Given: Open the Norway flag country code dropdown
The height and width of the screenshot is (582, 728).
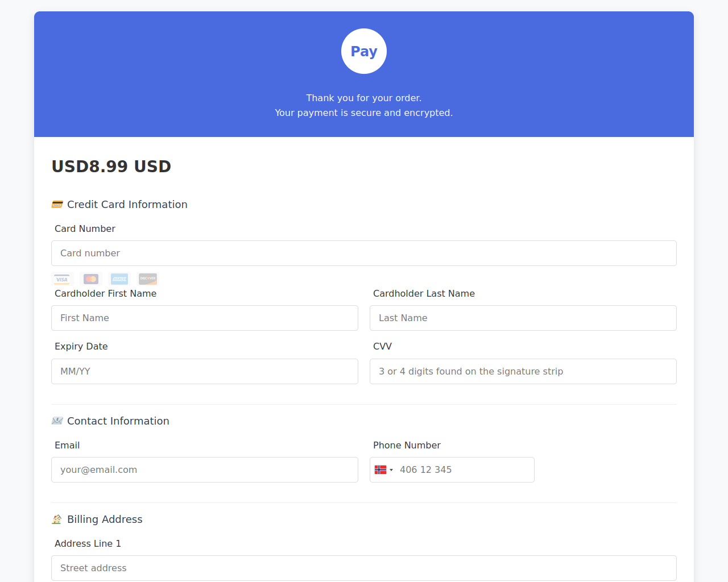Looking at the screenshot, I should 384,470.
